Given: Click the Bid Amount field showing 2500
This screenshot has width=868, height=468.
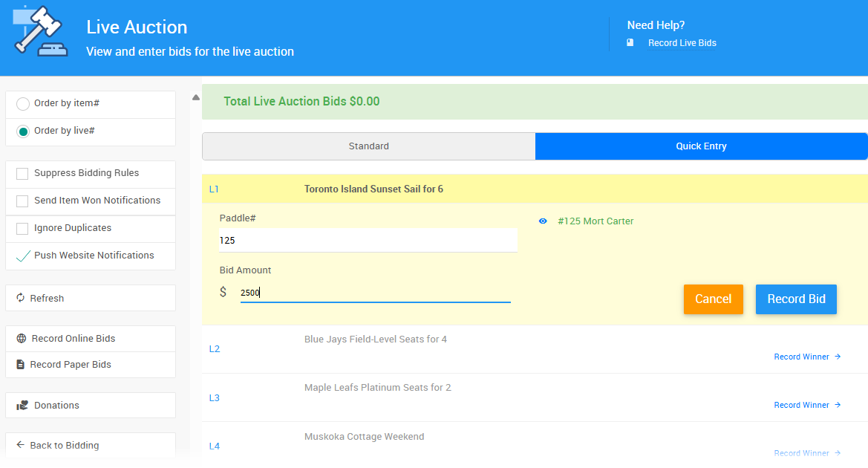Looking at the screenshot, I should (375, 293).
